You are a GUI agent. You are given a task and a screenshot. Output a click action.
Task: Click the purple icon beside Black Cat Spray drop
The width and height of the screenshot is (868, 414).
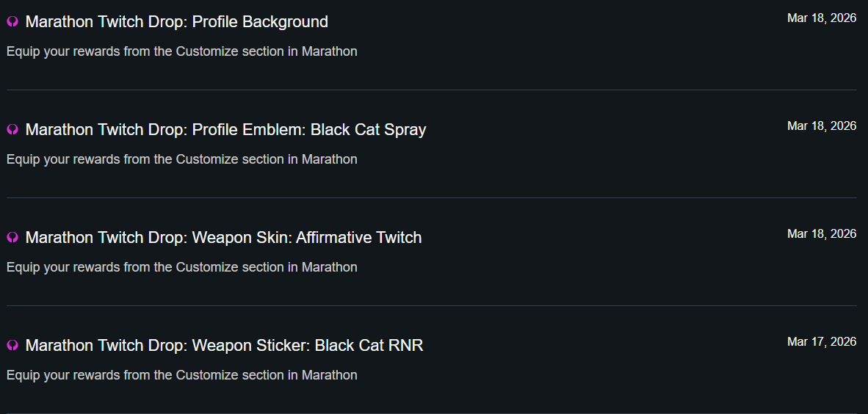pyautogui.click(x=12, y=130)
